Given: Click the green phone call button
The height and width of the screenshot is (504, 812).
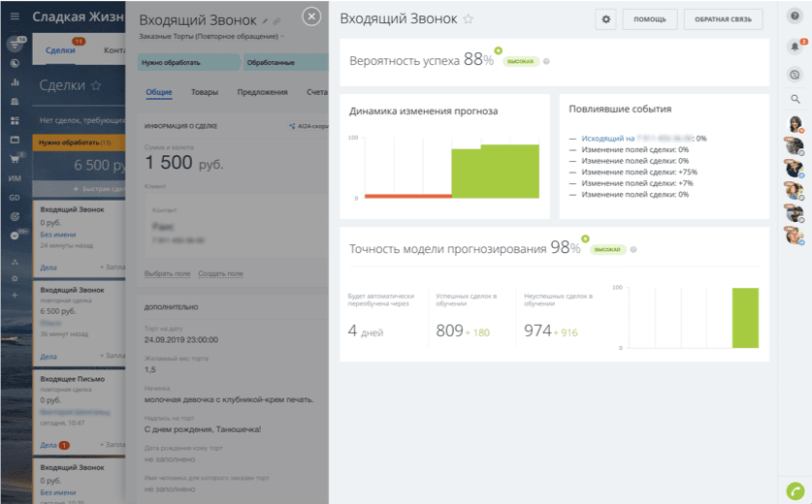Looking at the screenshot, I should (x=795, y=490).
